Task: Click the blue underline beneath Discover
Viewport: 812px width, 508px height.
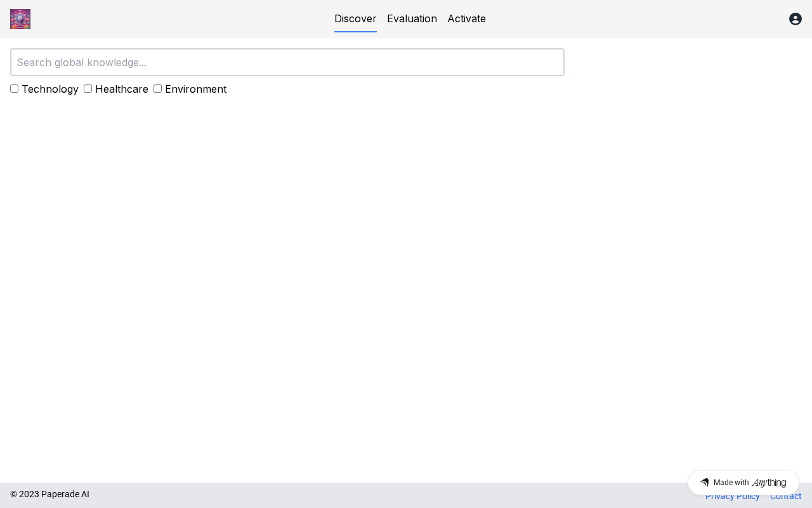Action: (x=355, y=31)
